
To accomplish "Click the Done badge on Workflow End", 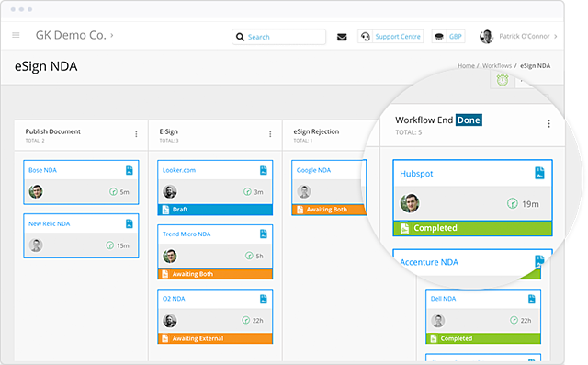I will click(469, 120).
